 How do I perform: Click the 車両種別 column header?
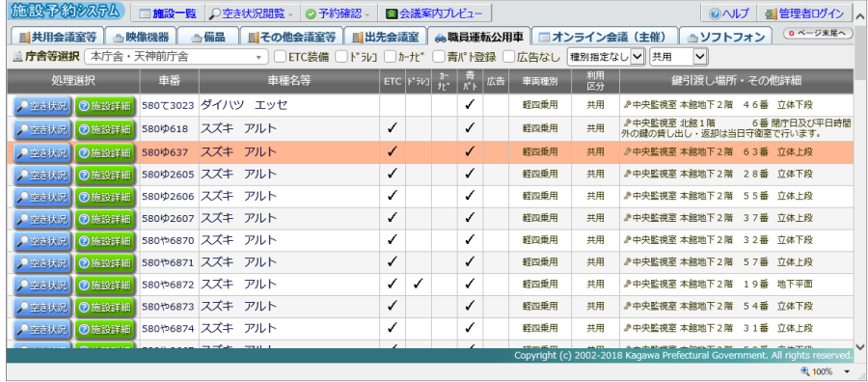click(x=540, y=81)
